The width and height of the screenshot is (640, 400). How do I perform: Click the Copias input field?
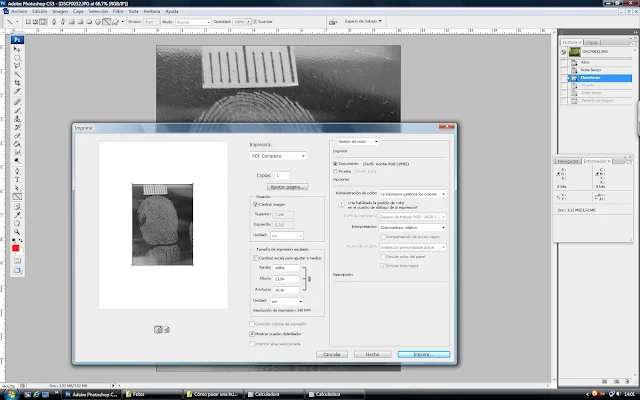(x=282, y=176)
